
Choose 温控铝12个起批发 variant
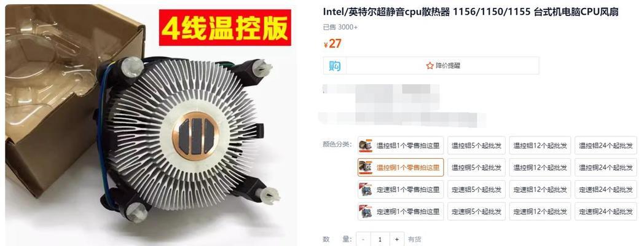point(540,145)
